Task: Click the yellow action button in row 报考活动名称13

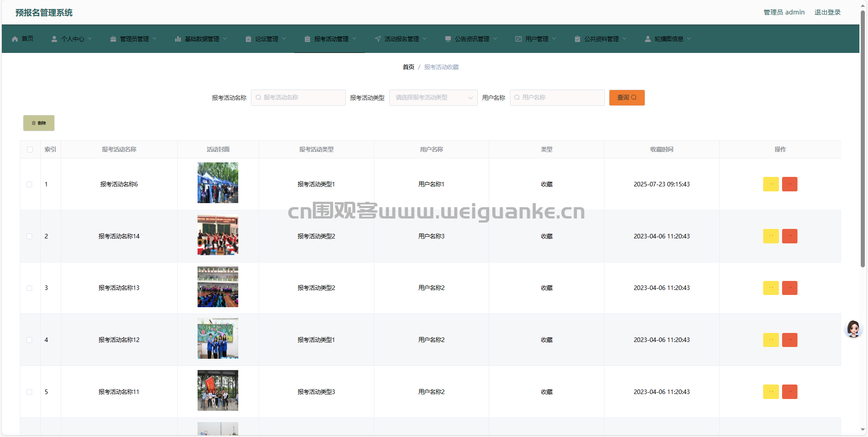Action: point(771,288)
